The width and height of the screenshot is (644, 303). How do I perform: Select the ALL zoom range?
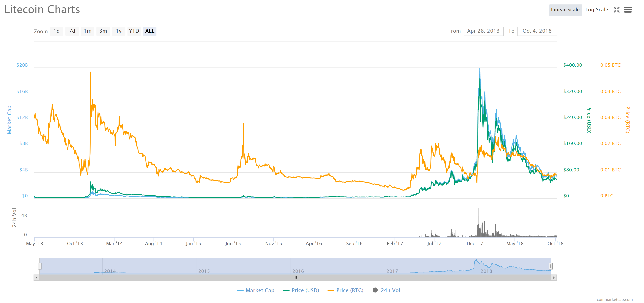(149, 31)
